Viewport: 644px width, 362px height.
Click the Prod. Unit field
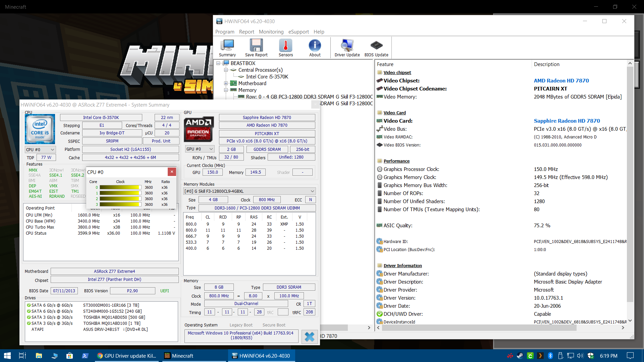[x=161, y=141]
